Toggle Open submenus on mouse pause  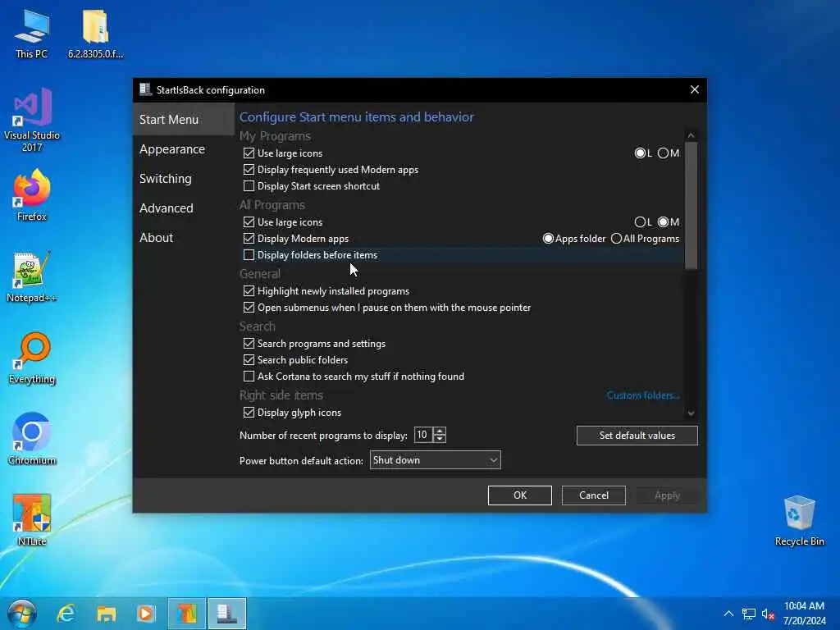pyautogui.click(x=249, y=308)
